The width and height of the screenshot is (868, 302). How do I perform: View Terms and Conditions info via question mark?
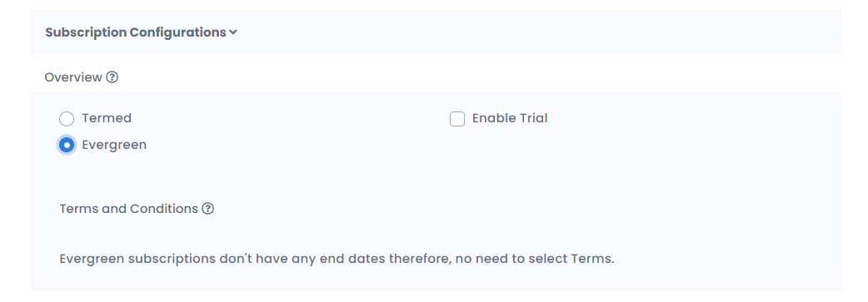pyautogui.click(x=207, y=209)
